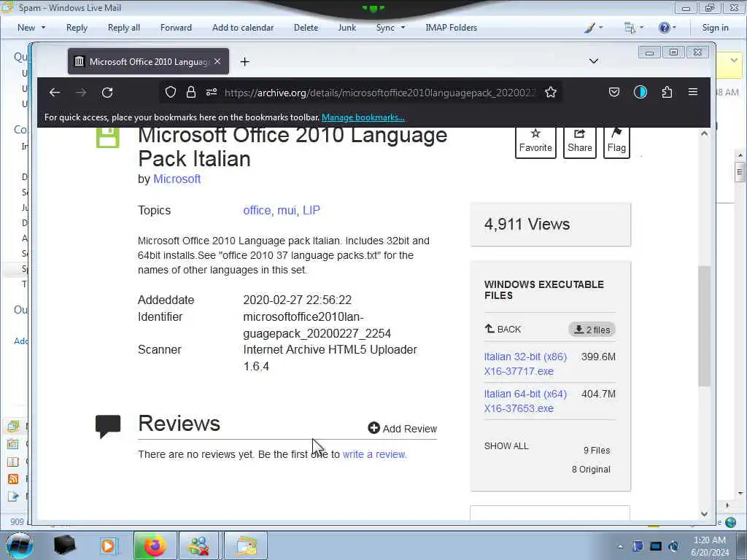Click Add to calendar in Live Mail
This screenshot has height=560, width=747.
(243, 28)
